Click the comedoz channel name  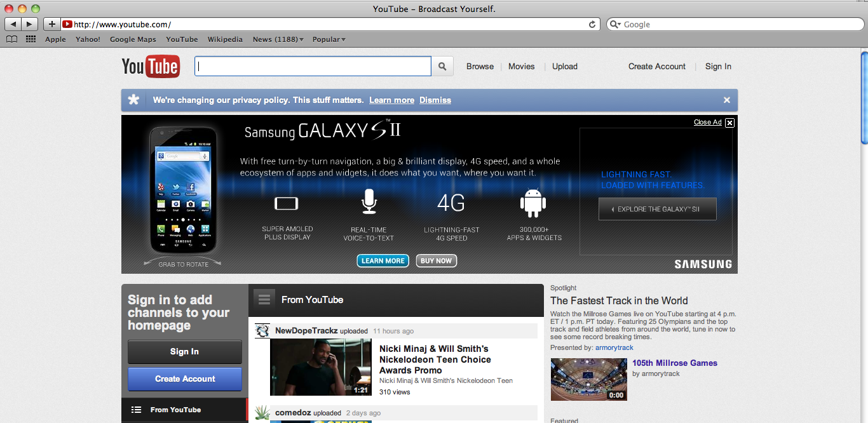(293, 413)
